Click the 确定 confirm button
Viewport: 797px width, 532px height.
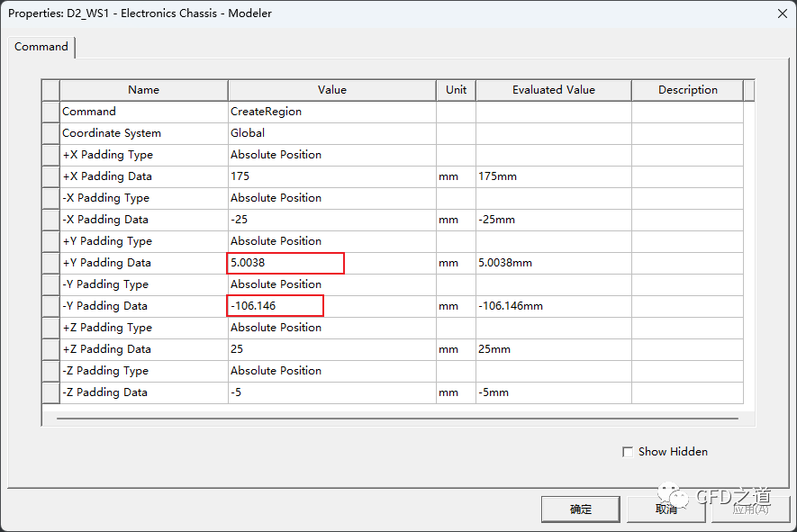581,509
